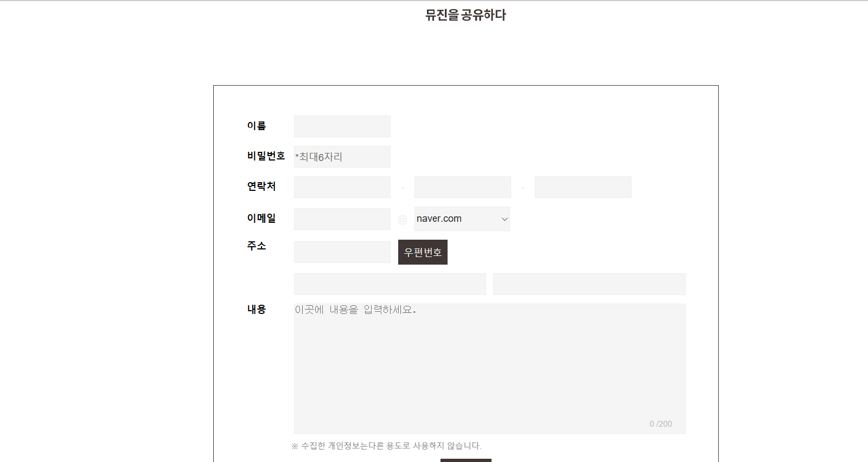Click the middle 연락처 phone number box
The height and width of the screenshot is (462, 868).
[462, 187]
